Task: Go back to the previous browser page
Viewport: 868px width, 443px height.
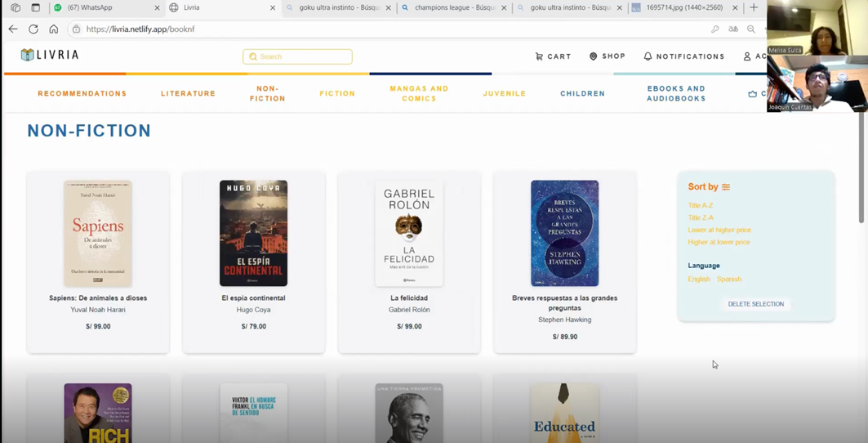Action: click(x=13, y=29)
